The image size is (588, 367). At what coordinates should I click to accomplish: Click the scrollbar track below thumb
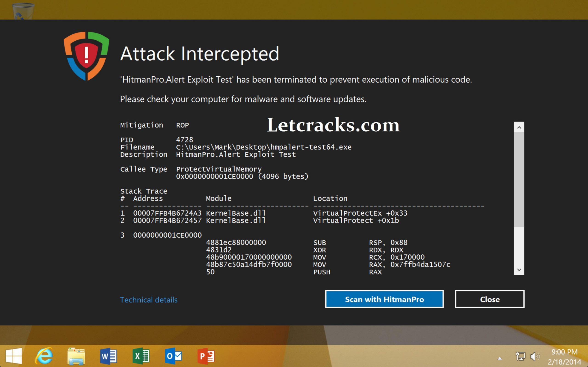pyautogui.click(x=519, y=246)
